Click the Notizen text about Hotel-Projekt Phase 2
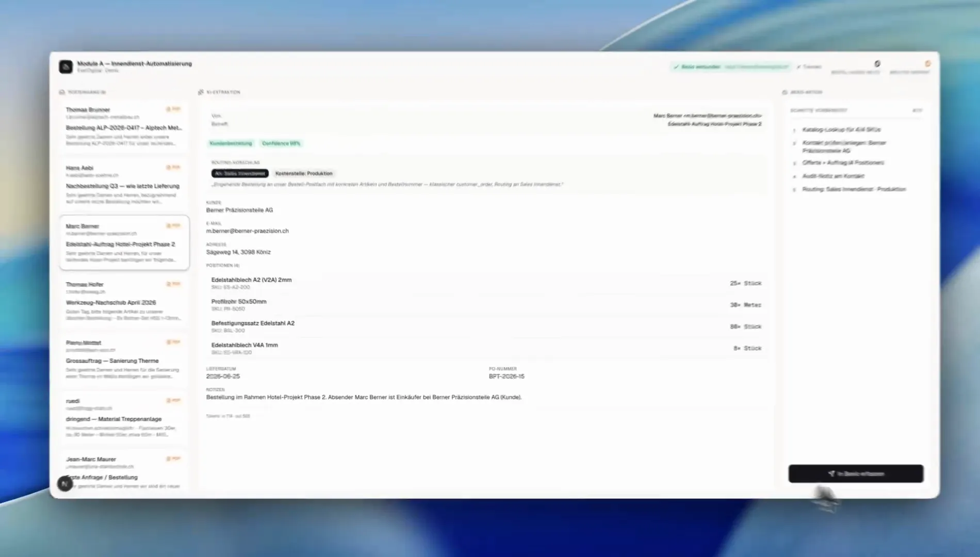The width and height of the screenshot is (980, 557). (364, 397)
